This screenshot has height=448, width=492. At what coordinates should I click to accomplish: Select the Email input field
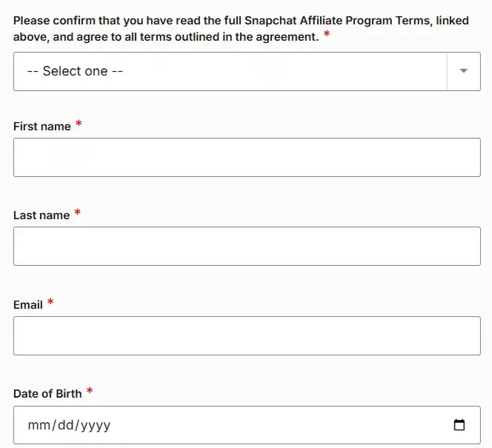click(x=247, y=335)
